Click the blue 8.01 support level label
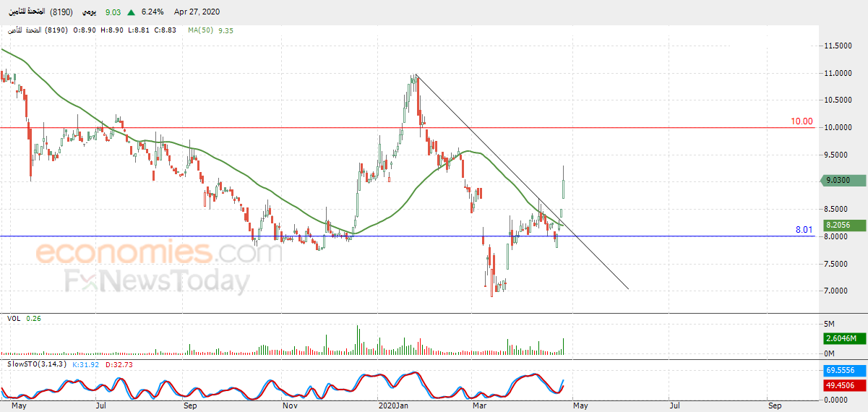The width and height of the screenshot is (868, 412). point(804,230)
